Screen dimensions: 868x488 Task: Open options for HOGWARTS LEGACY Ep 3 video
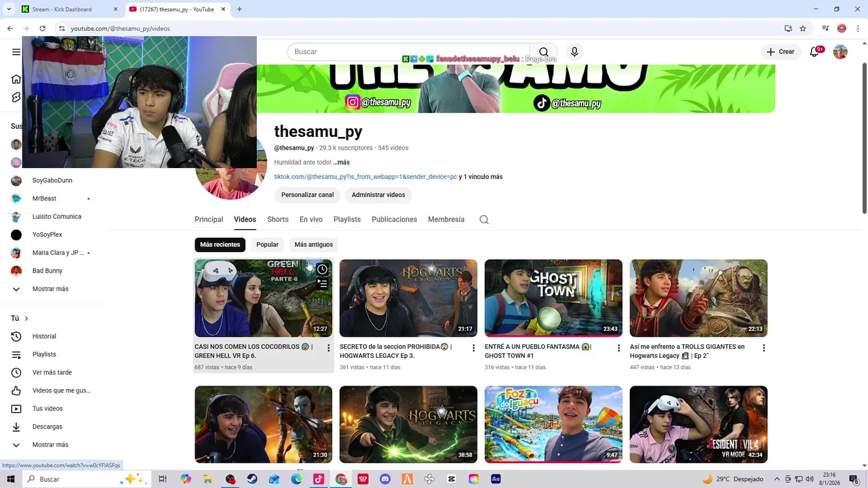click(x=473, y=348)
